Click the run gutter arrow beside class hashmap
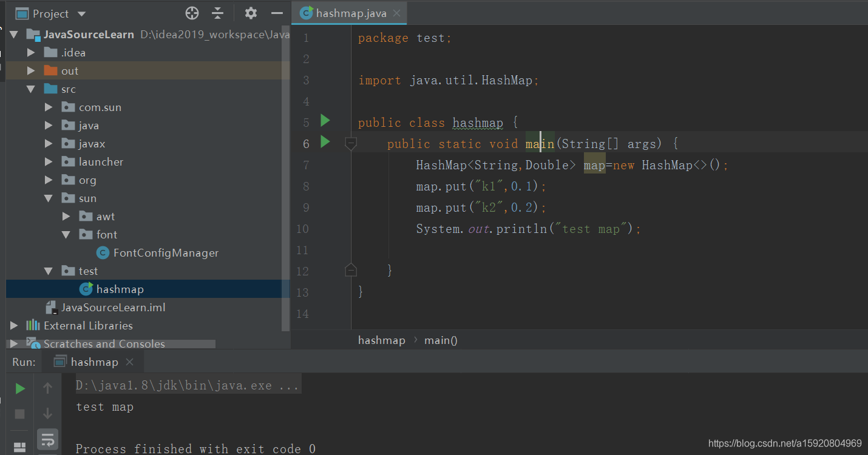 pyautogui.click(x=325, y=121)
